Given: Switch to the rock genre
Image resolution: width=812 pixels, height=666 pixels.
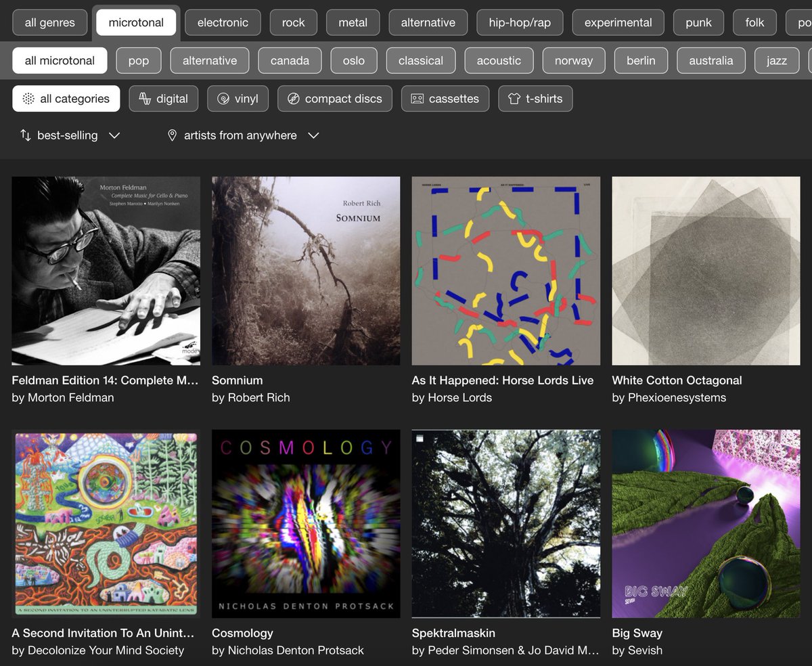Looking at the screenshot, I should coord(294,22).
